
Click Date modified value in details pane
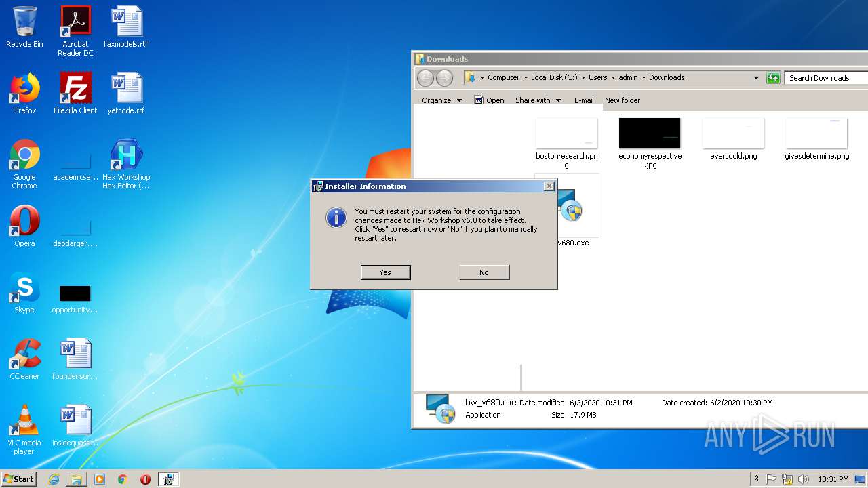[601, 403]
